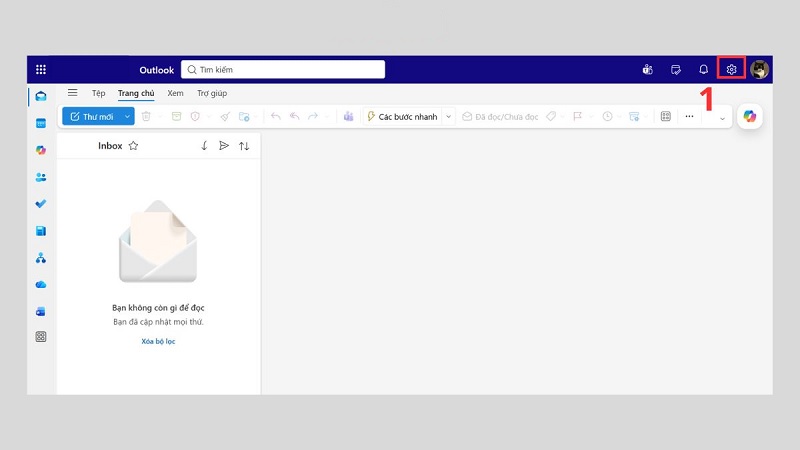Click the Archive icon in toolbar
Image resolution: width=800 pixels, height=450 pixels.
click(176, 116)
